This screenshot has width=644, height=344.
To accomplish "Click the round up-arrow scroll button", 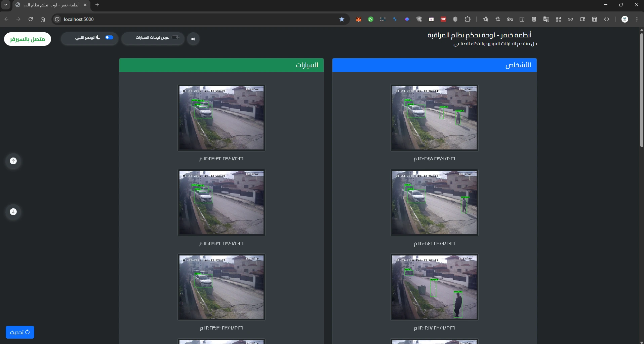I will [13, 161].
